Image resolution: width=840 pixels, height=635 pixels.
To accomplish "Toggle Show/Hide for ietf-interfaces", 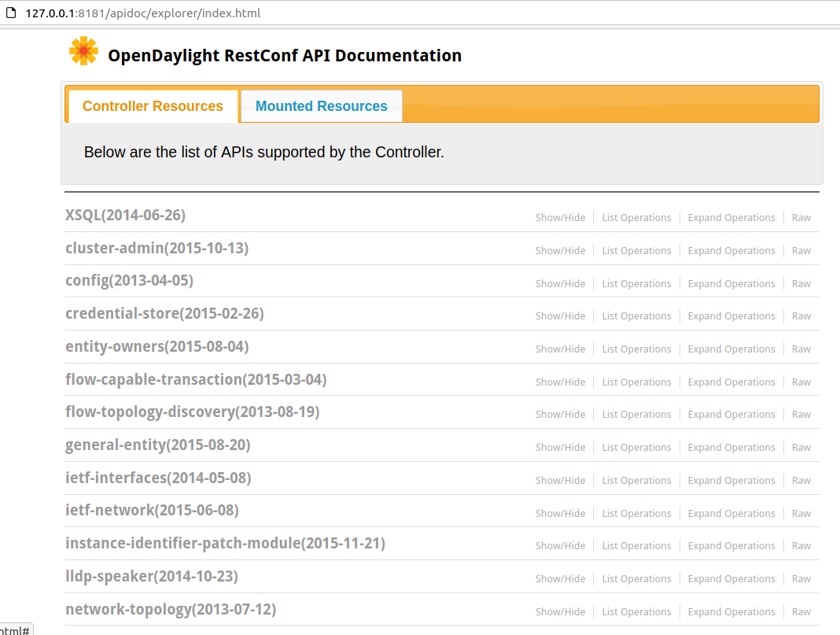I will coord(560,481).
